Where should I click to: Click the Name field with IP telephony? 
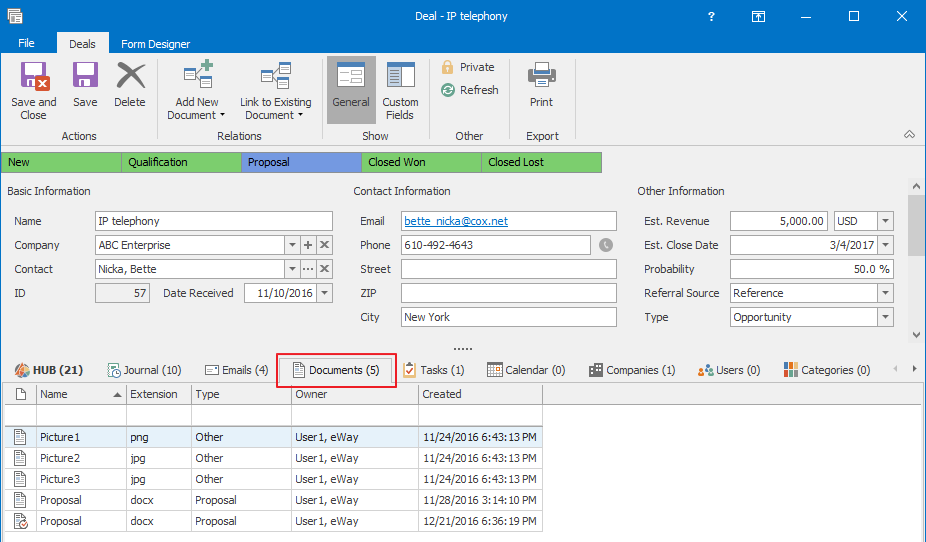coord(214,221)
